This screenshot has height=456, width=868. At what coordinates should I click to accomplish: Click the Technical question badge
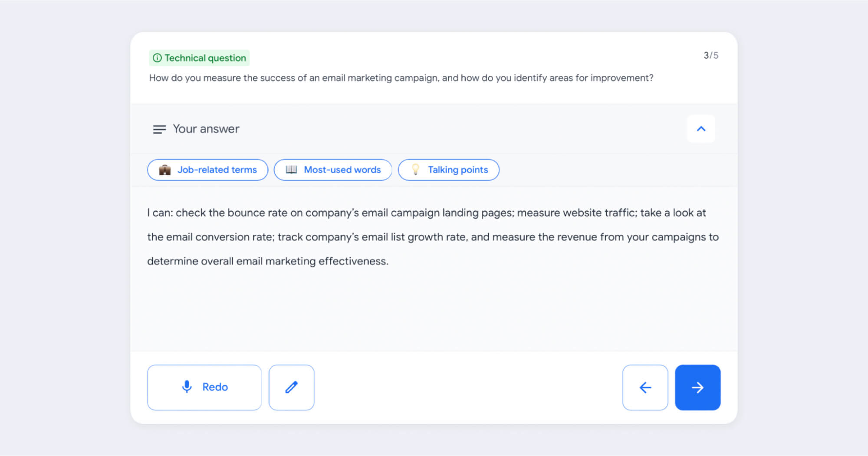(205, 58)
